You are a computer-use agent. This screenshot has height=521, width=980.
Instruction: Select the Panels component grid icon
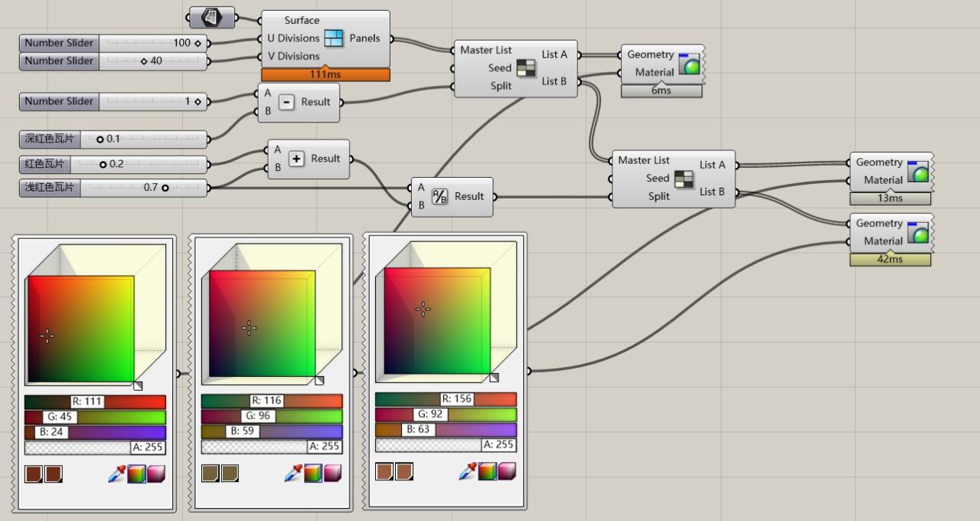pyautogui.click(x=333, y=38)
